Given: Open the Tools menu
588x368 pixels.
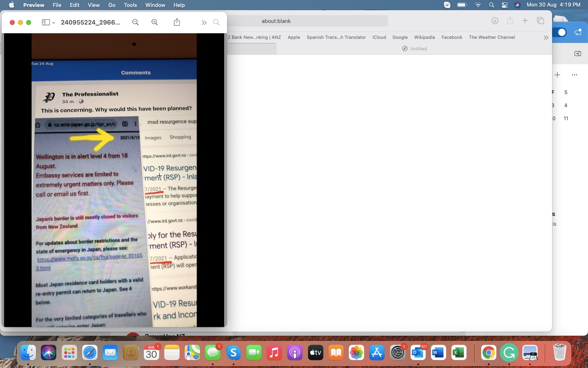Looking at the screenshot, I should [130, 5].
